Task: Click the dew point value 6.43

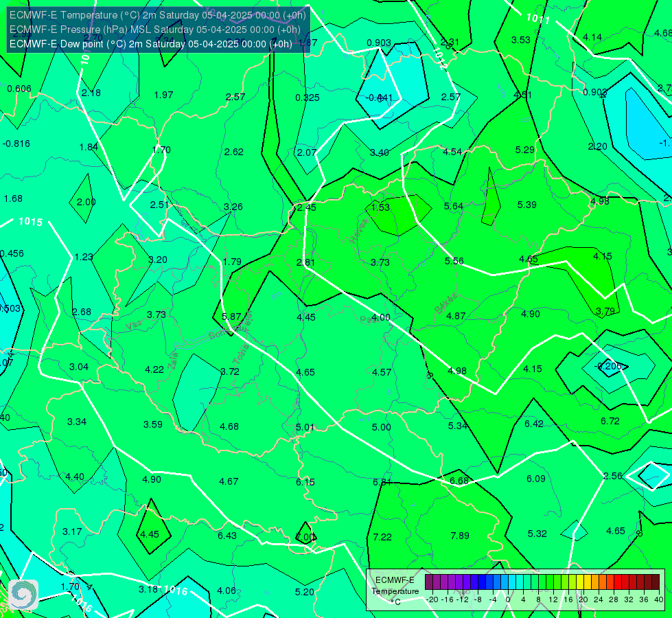Action: pos(227,536)
